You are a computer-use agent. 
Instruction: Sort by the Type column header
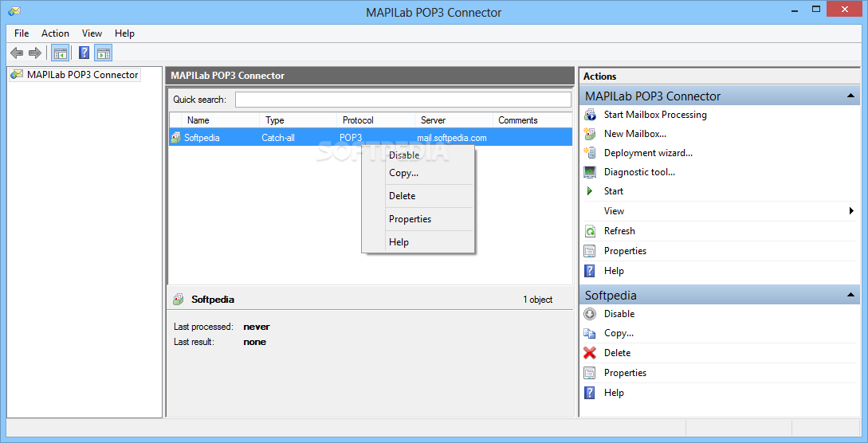pyautogui.click(x=298, y=120)
